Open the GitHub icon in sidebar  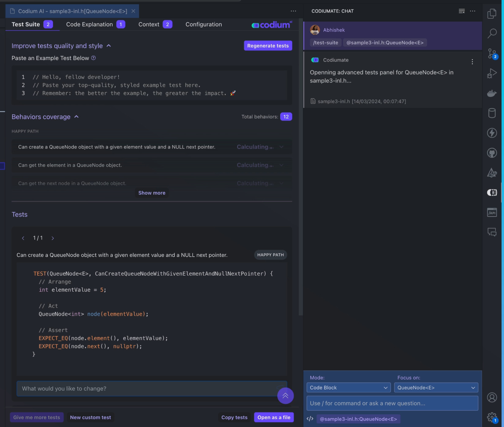point(492,153)
